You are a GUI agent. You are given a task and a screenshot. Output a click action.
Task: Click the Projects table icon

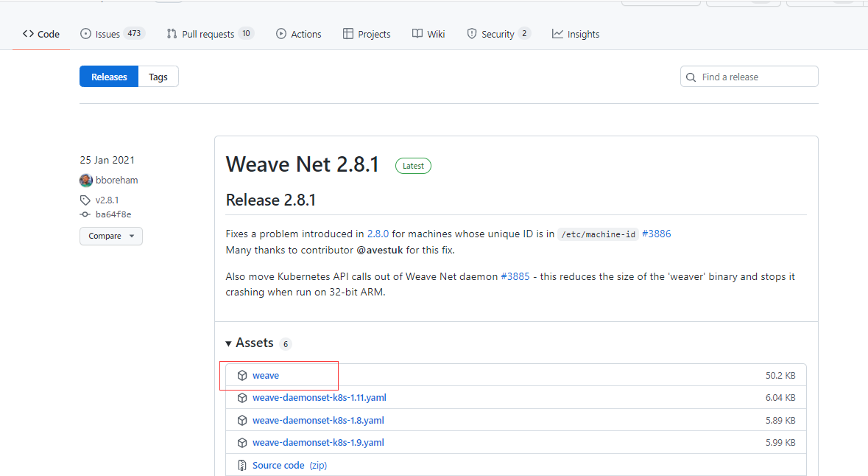347,34
